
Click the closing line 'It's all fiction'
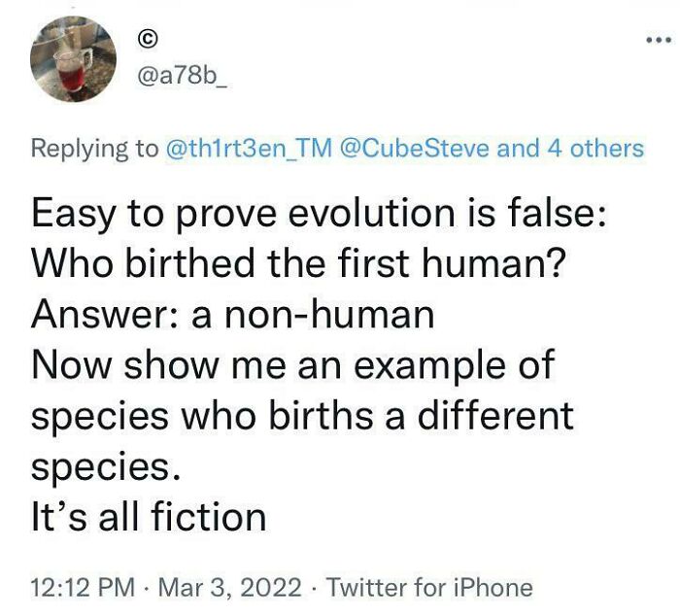(x=149, y=516)
